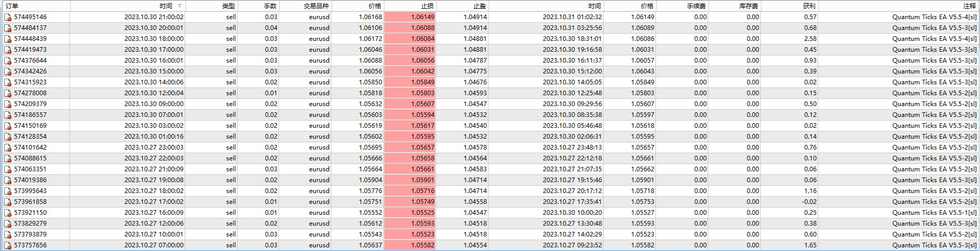This screenshot has width=980, height=251.
Task: Click the 手数 column header
Action: click(258, 6)
